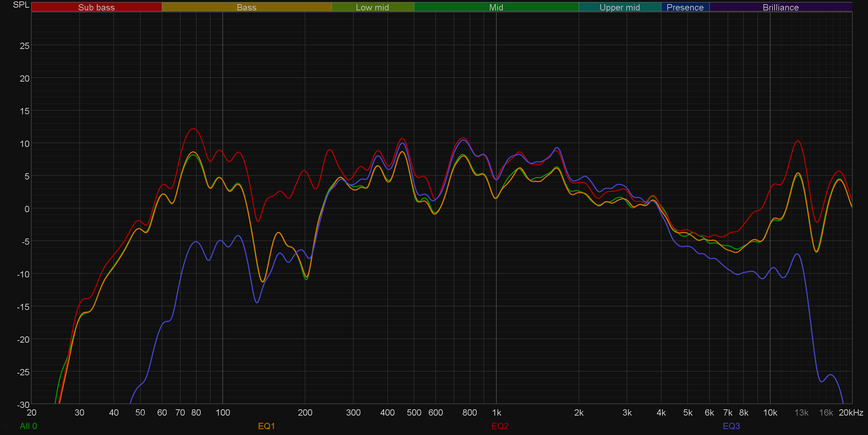The height and width of the screenshot is (435, 868).
Task: Click the '200' Hz axis tick label
Action: 305,413
